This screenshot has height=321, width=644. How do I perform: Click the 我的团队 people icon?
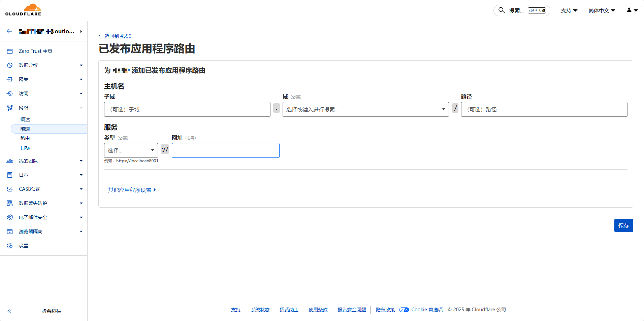10,161
